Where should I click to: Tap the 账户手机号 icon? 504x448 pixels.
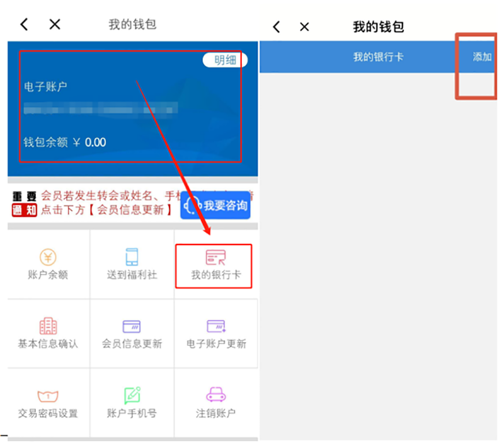[x=132, y=403]
